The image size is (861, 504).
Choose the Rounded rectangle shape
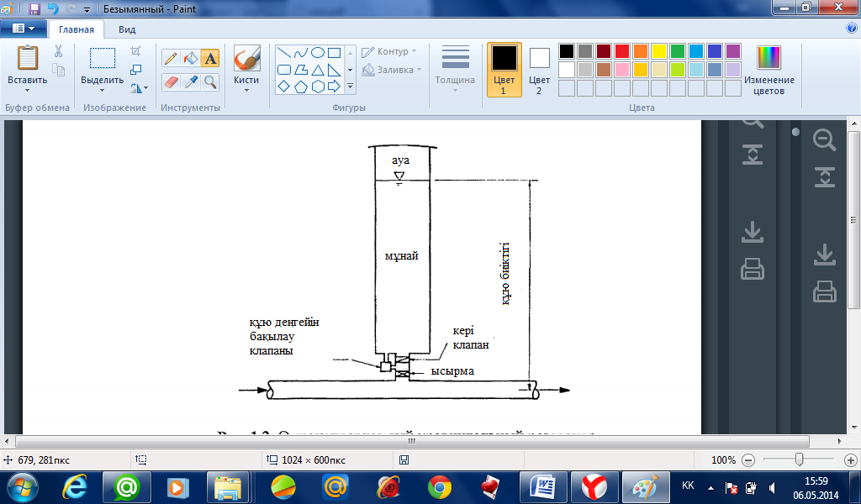click(x=284, y=70)
